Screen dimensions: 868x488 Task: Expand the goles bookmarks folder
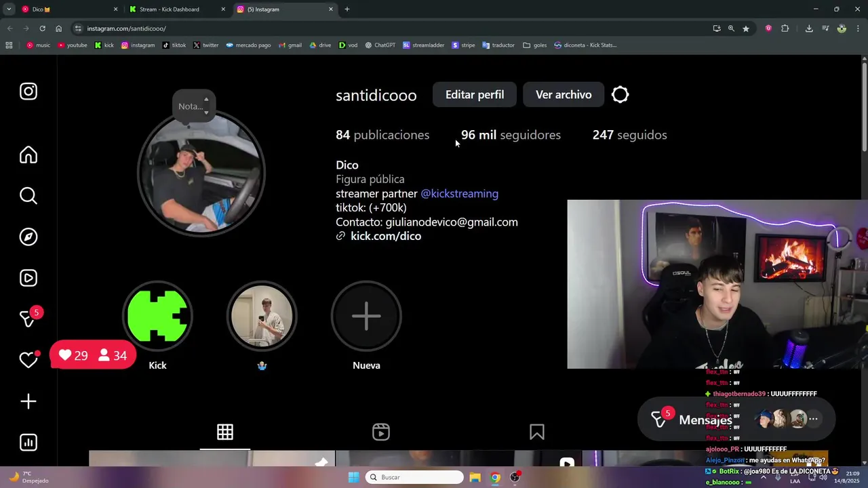tap(535, 45)
